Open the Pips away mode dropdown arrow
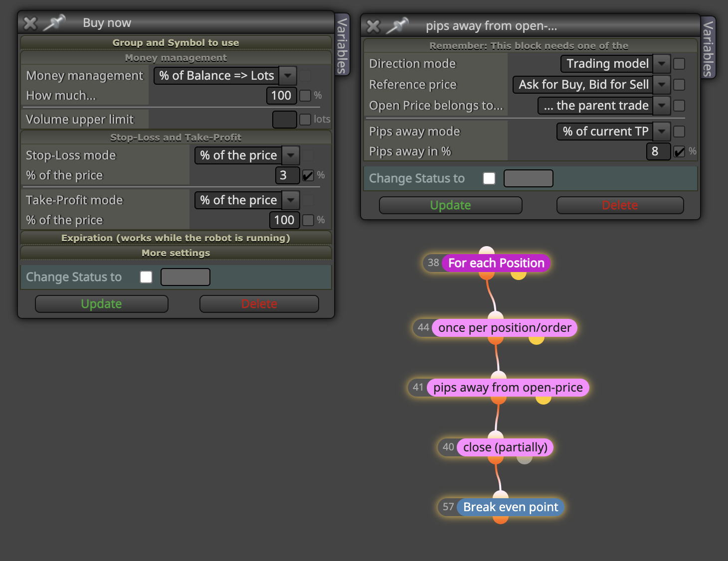Viewport: 728px width, 561px height. 662,132
